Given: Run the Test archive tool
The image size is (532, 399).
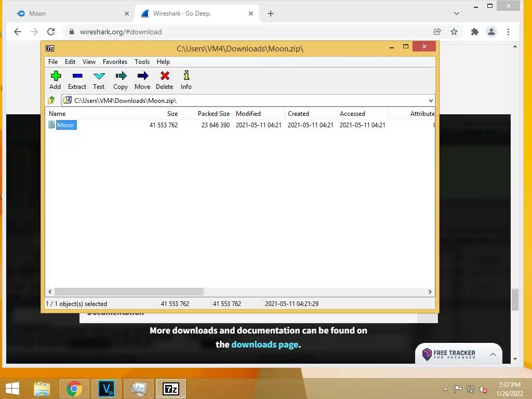Looking at the screenshot, I should (99, 76).
